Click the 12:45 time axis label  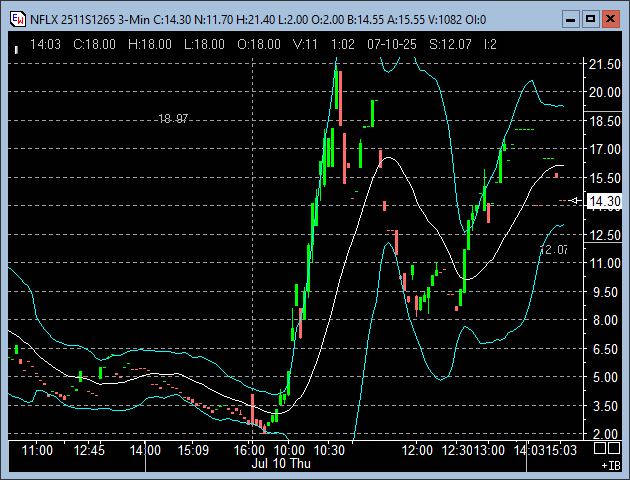pyautogui.click(x=89, y=450)
